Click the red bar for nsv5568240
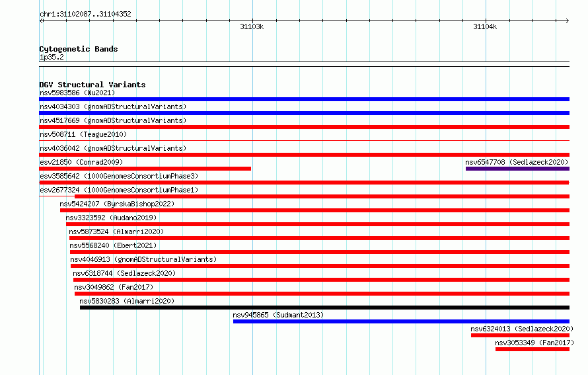The height and width of the screenshot is (375, 588). [x=320, y=252]
